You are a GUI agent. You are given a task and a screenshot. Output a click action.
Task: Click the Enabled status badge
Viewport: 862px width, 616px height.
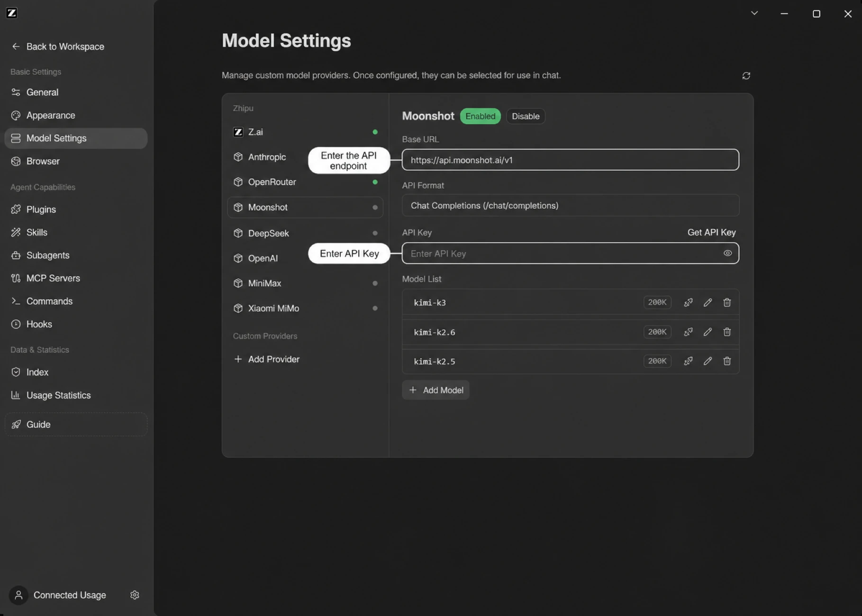coord(480,116)
